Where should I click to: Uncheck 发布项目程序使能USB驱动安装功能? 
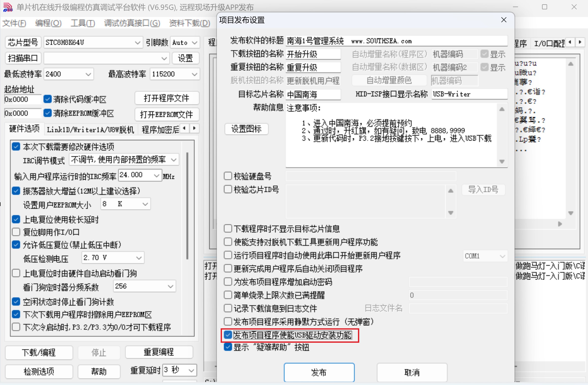click(x=228, y=335)
